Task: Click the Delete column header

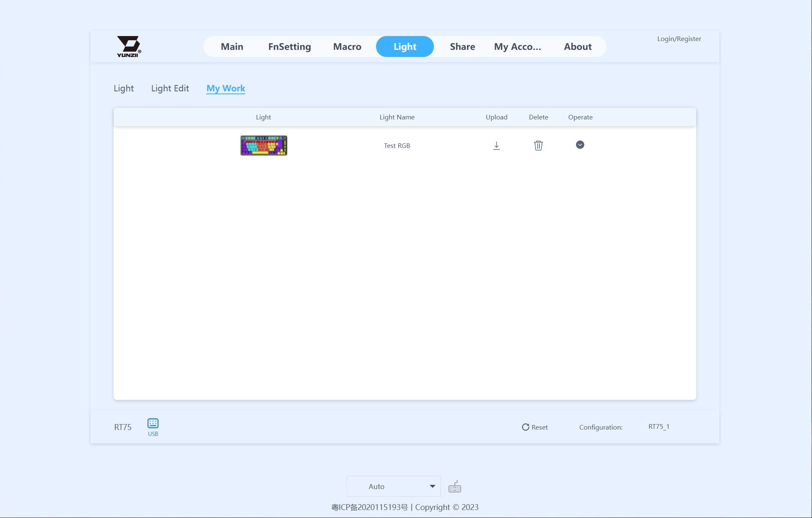Action: coord(538,117)
